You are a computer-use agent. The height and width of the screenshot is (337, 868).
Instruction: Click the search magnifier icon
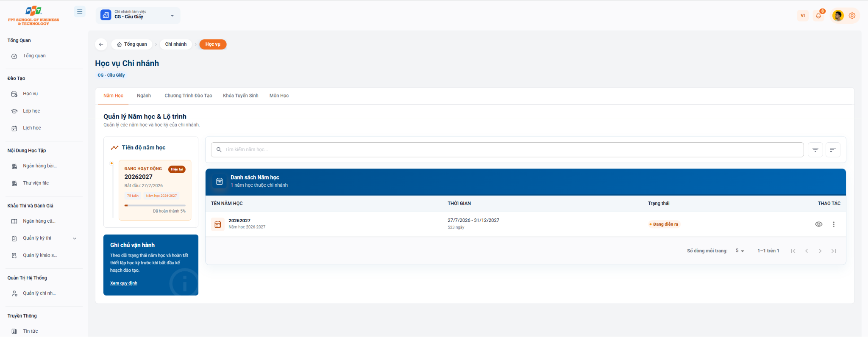coord(219,149)
